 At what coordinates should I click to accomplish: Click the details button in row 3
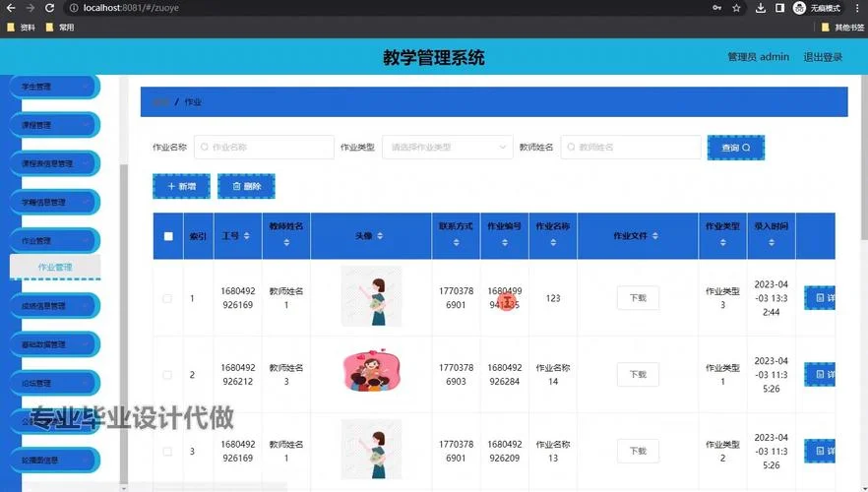(x=820, y=451)
